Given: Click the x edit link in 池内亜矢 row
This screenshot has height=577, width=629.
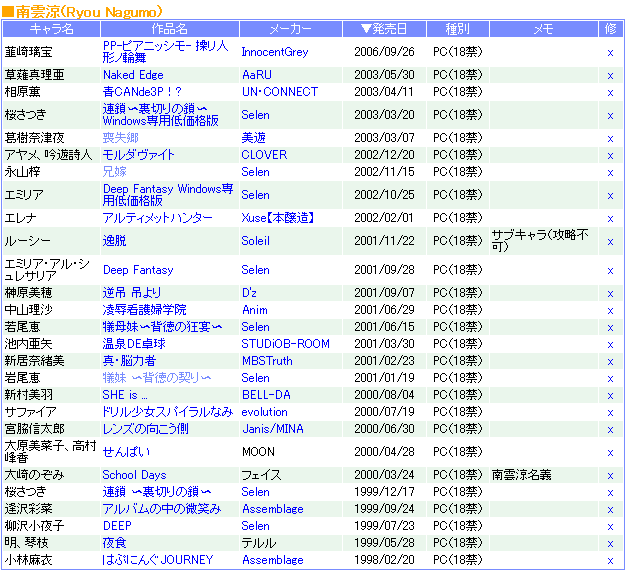Looking at the screenshot, I should coord(611,345).
